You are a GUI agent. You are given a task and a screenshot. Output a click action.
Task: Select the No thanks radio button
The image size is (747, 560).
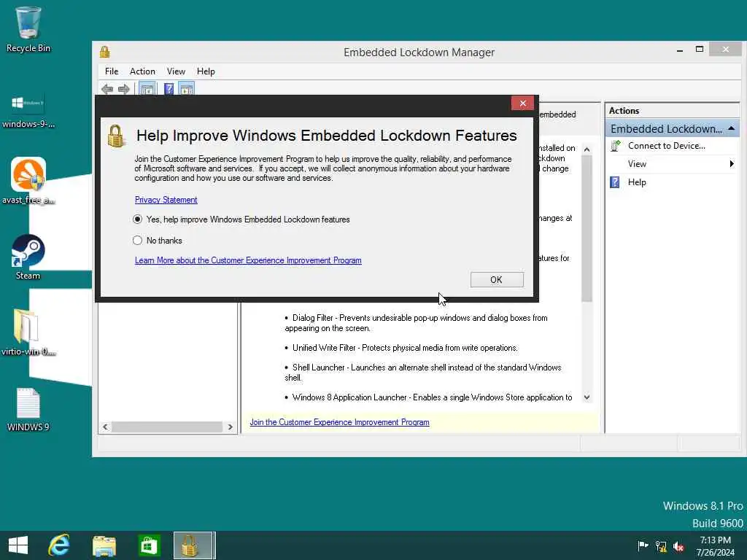[138, 241]
